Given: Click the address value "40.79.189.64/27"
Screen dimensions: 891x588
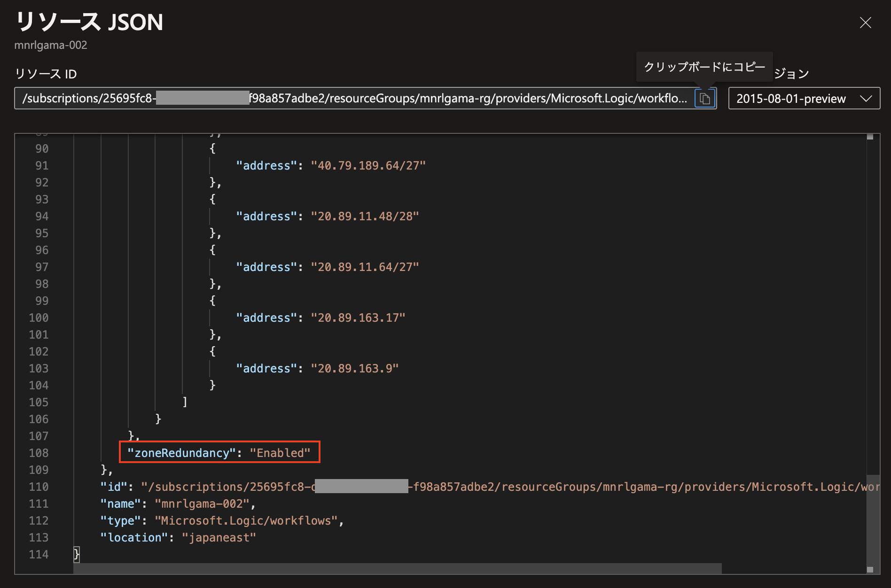Looking at the screenshot, I should coord(368,165).
